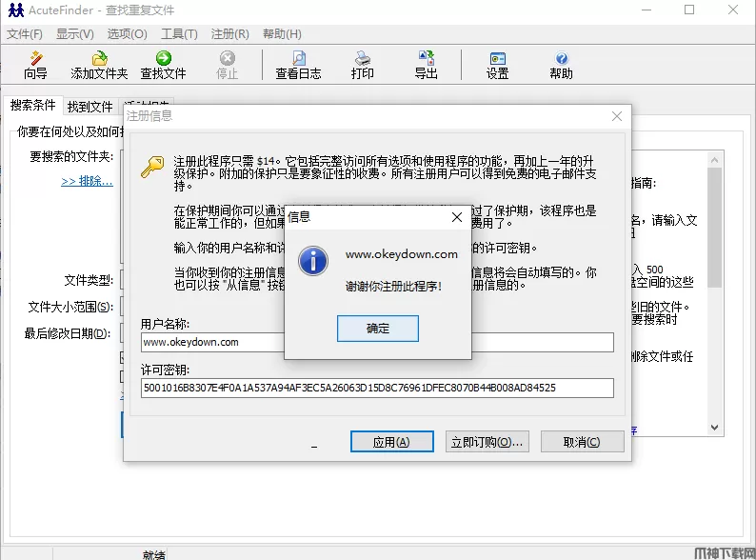
Task: Close the 信息 message box
Action: 457,217
